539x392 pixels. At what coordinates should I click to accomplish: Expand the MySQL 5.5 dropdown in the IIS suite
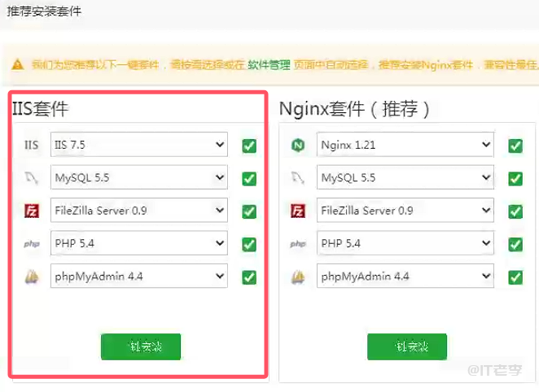pyautogui.click(x=138, y=178)
